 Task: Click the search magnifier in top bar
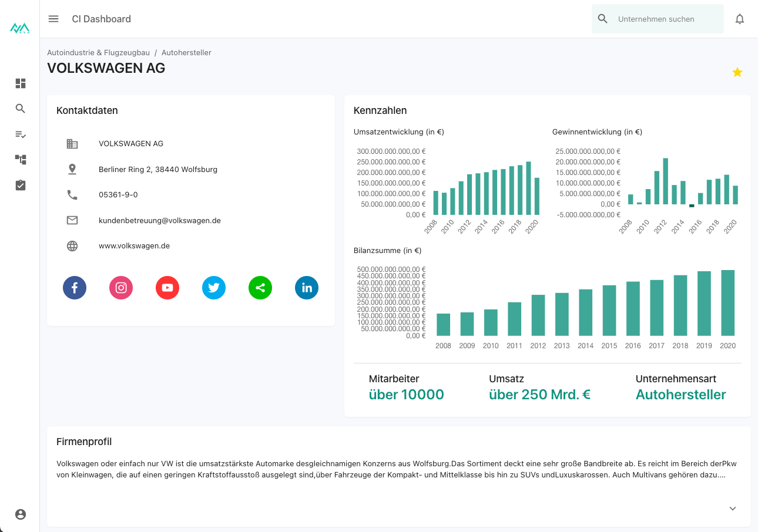click(602, 19)
